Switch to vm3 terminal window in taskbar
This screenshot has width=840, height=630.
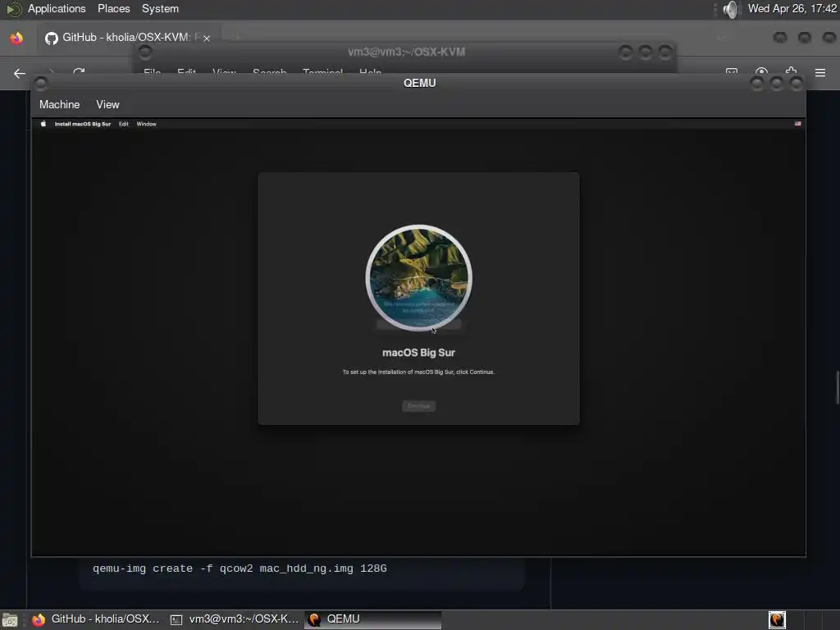235,619
